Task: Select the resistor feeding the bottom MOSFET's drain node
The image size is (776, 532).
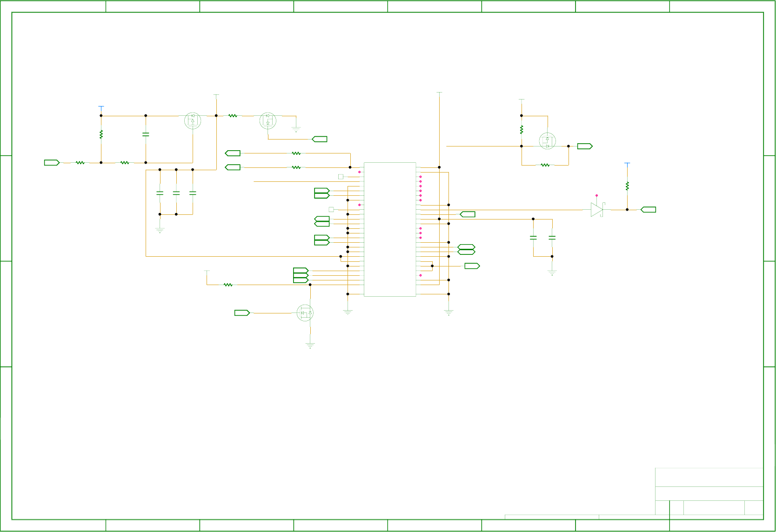Action: (228, 285)
